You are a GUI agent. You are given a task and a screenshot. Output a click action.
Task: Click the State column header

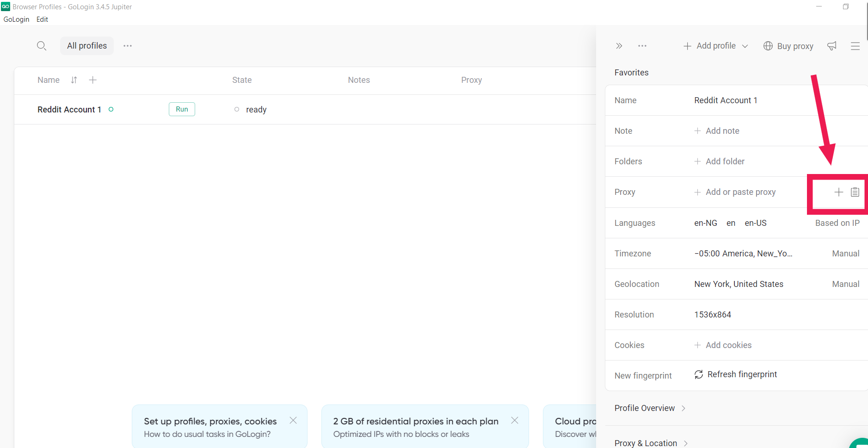pyautogui.click(x=242, y=80)
